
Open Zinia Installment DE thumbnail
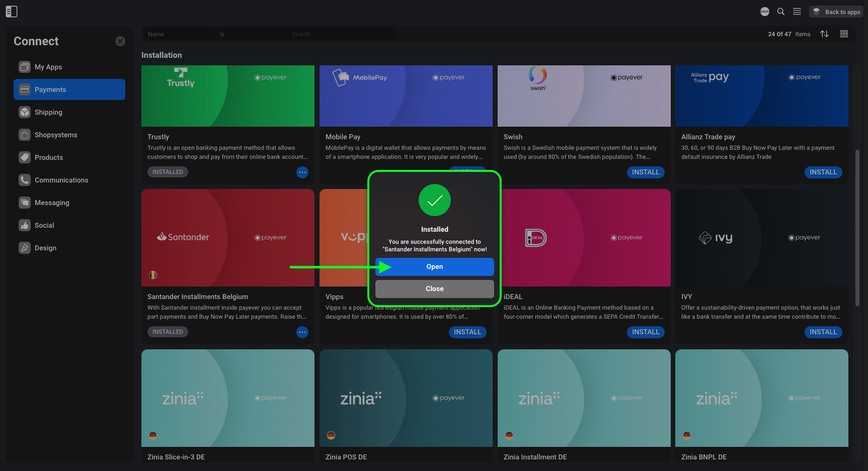tap(584, 398)
